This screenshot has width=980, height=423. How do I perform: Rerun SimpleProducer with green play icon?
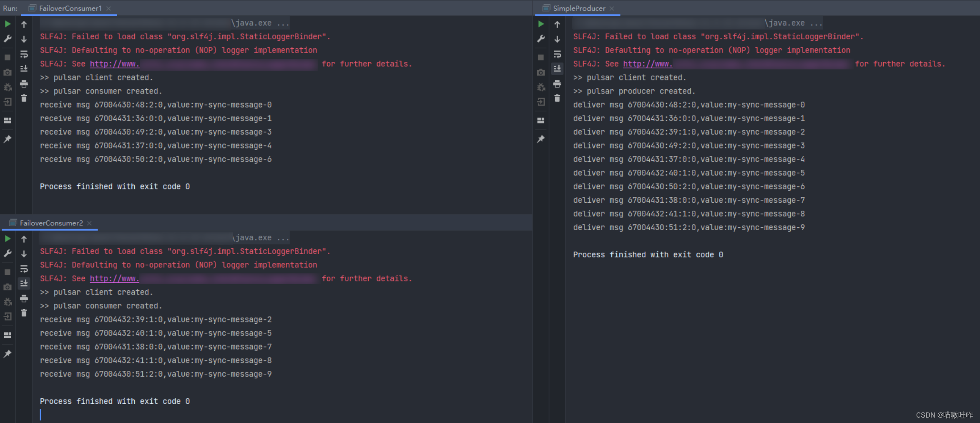tap(541, 24)
